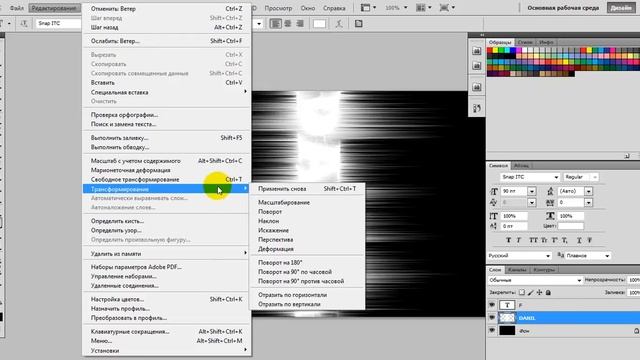Toggle Faux Bold in Символ panel
Viewport: 640px width, 360px height.
click(x=508, y=240)
